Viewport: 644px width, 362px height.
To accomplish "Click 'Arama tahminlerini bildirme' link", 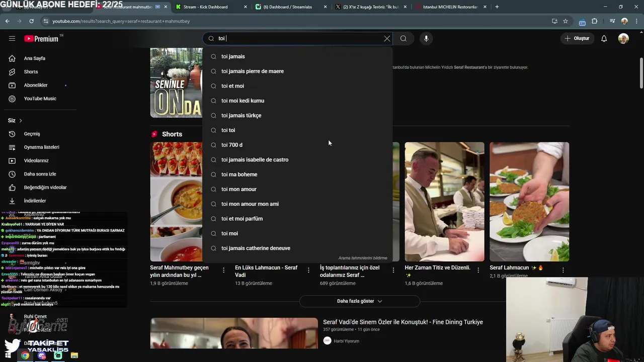I will pos(363,258).
